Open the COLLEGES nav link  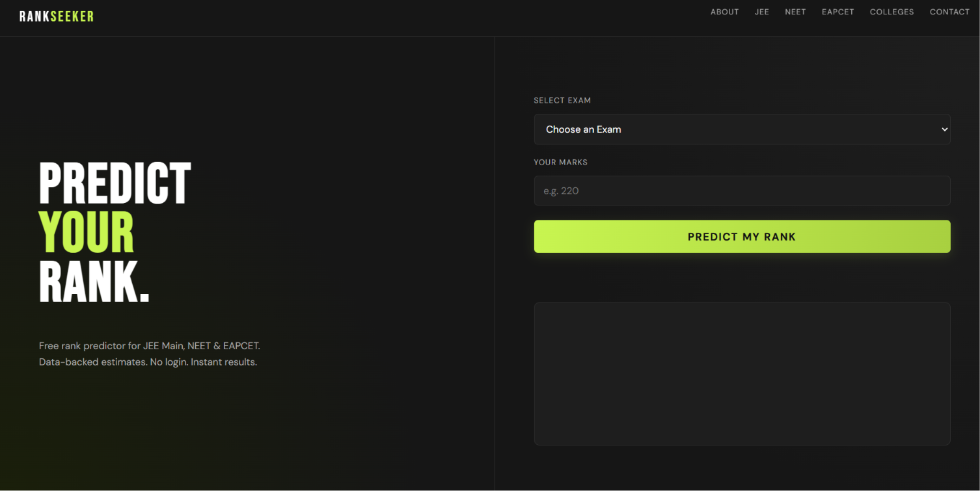pos(892,12)
